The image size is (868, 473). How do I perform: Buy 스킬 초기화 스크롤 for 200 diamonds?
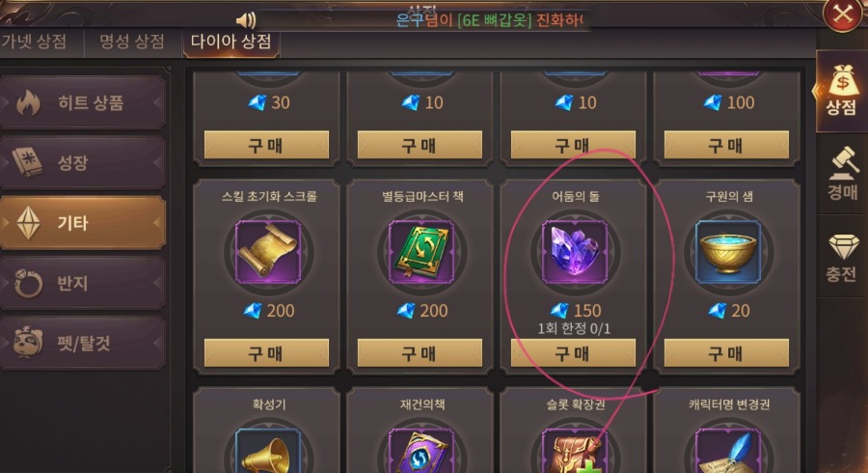266,352
